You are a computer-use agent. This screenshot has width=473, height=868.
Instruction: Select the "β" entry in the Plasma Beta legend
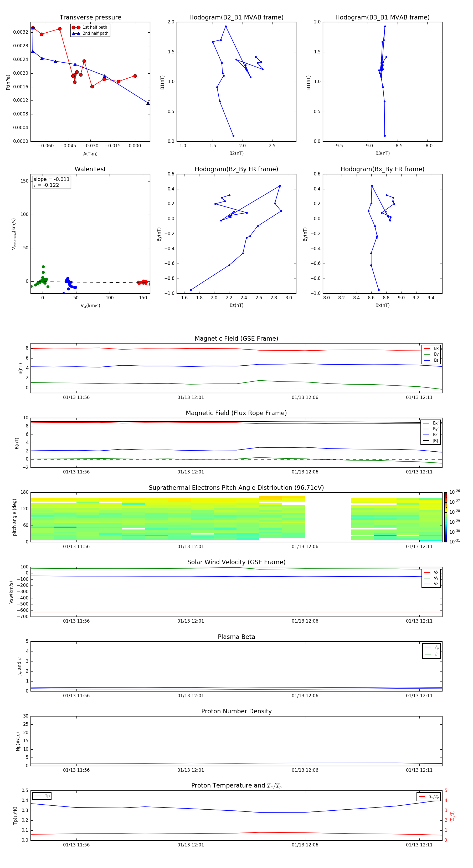point(431,654)
